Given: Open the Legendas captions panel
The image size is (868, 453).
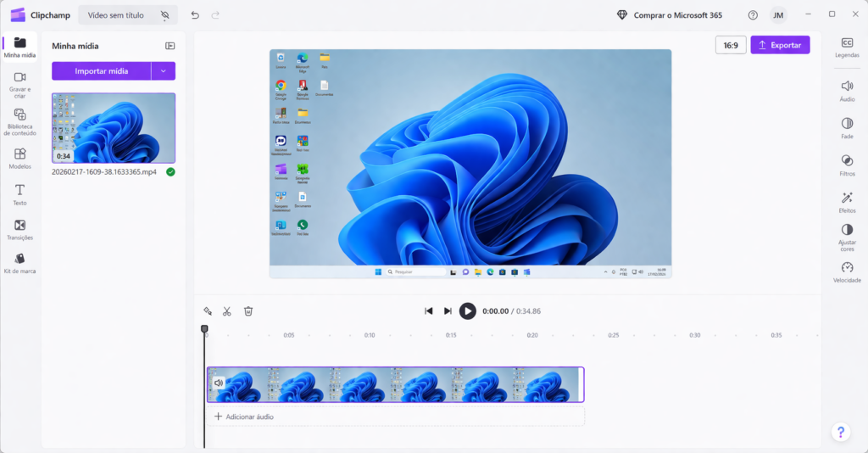Looking at the screenshot, I should tap(847, 48).
